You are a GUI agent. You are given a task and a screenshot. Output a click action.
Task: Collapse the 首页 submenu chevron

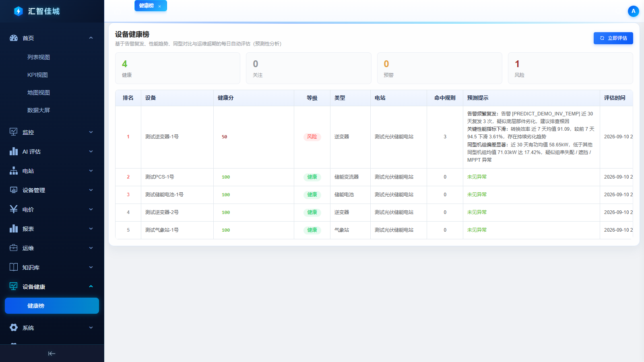pyautogui.click(x=91, y=38)
